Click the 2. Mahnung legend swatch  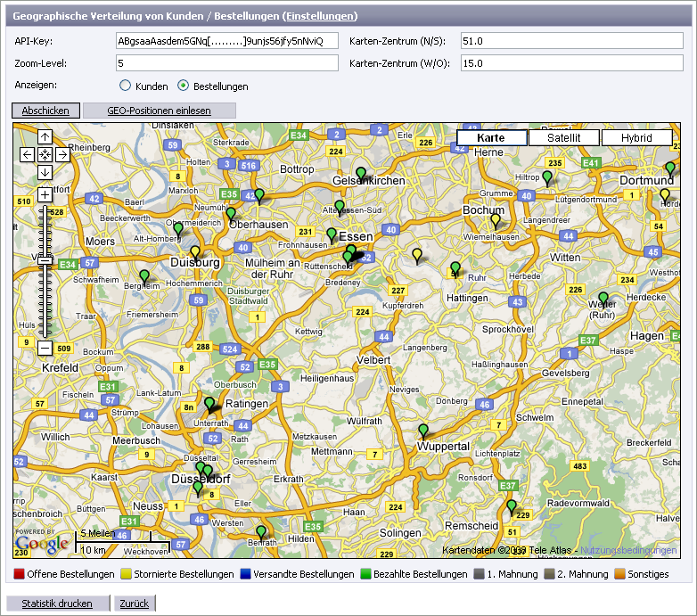(549, 574)
